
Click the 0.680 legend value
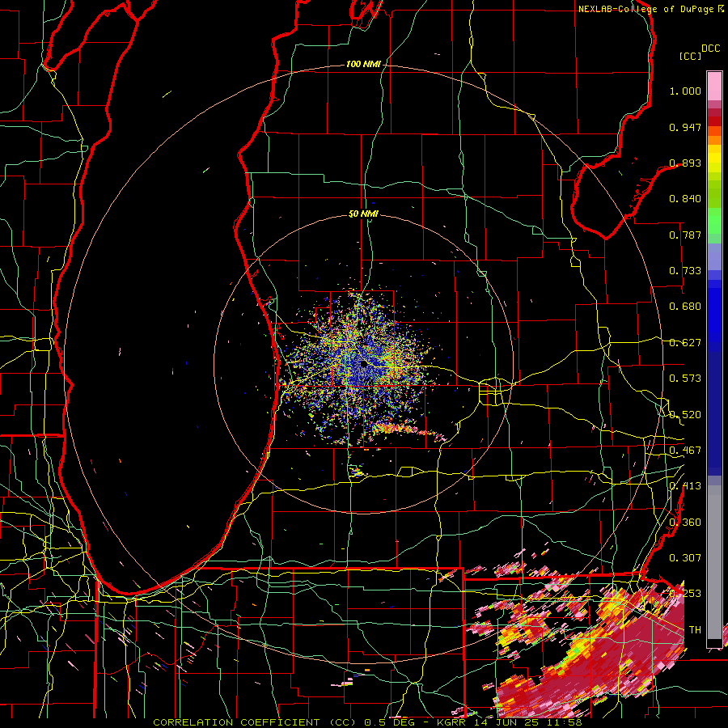click(x=685, y=307)
